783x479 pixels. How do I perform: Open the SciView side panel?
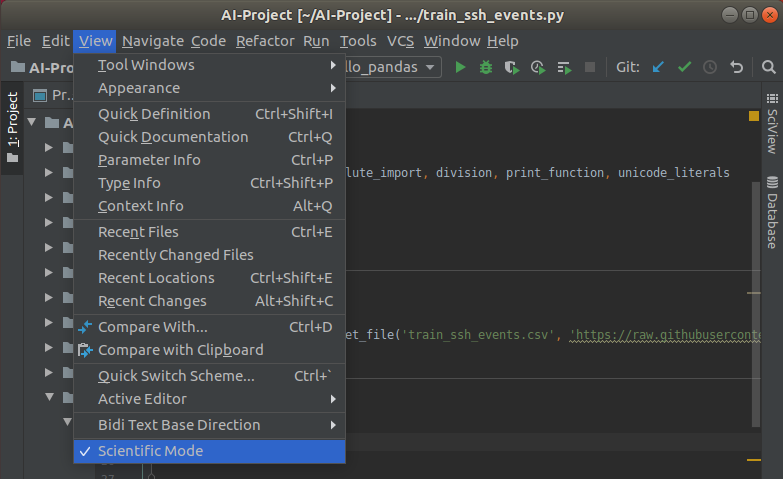pos(771,130)
